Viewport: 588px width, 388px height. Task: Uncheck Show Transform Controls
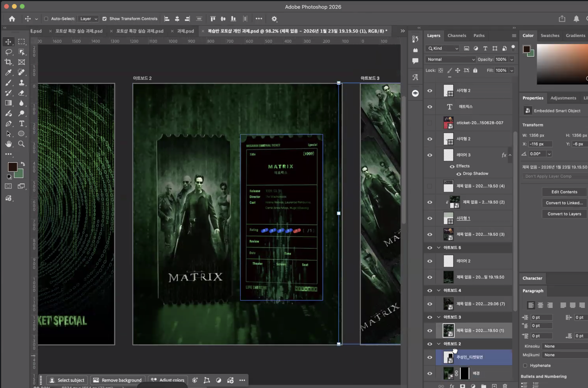click(104, 19)
